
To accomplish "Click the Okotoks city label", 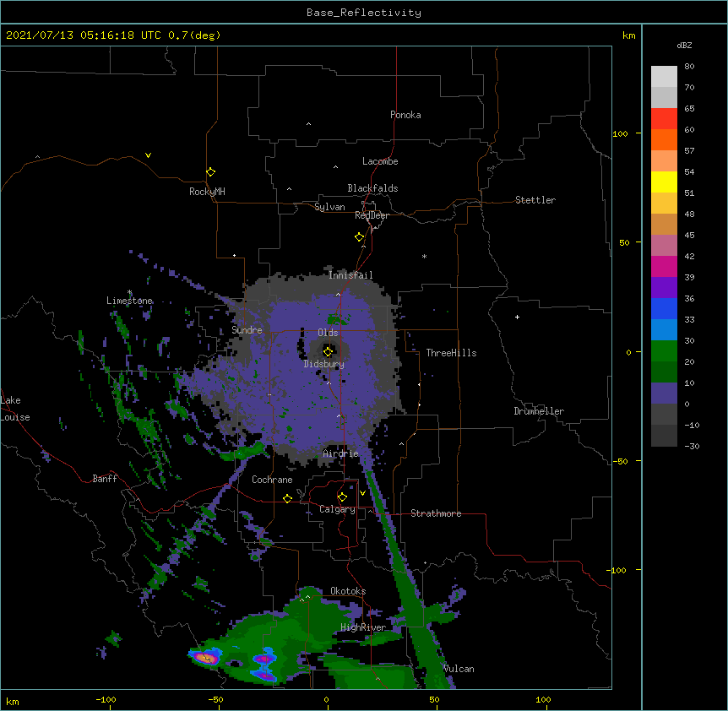I will (x=348, y=591).
